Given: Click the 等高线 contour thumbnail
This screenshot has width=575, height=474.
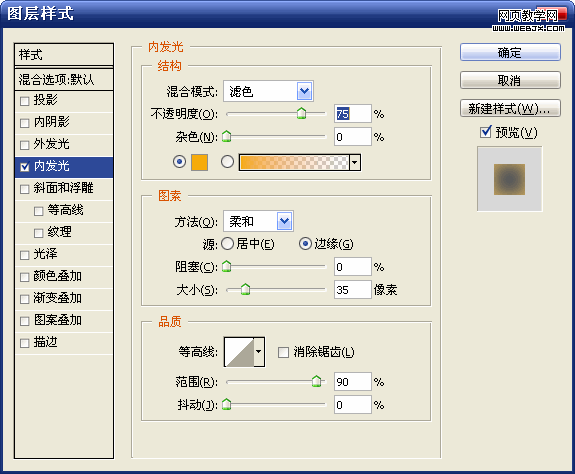Looking at the screenshot, I should (x=239, y=352).
